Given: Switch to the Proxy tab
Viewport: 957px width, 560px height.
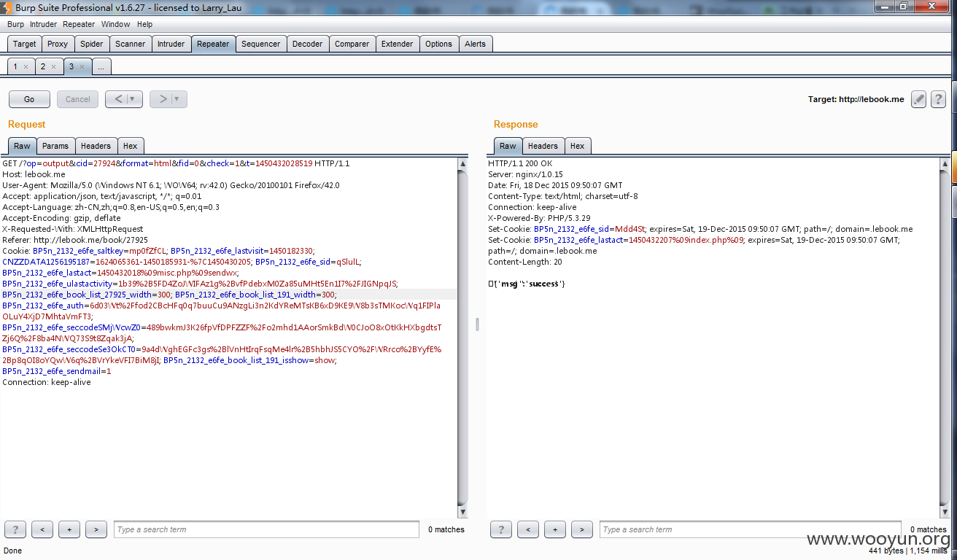Looking at the screenshot, I should tap(58, 44).
